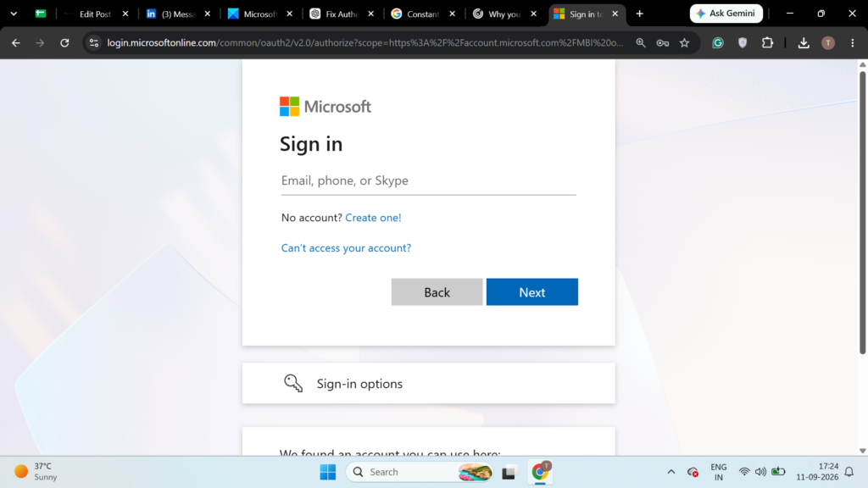
Task: Click the browser back arrow
Action: pyautogui.click(x=15, y=42)
